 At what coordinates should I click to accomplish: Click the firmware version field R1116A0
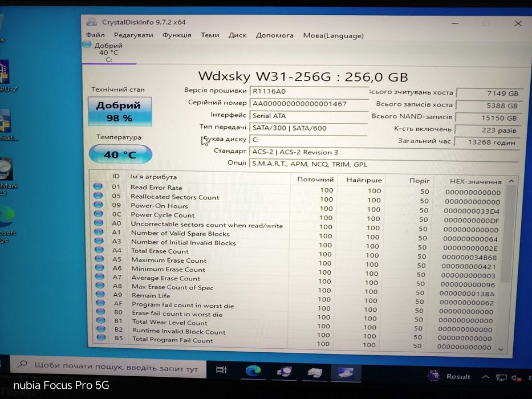(x=308, y=91)
